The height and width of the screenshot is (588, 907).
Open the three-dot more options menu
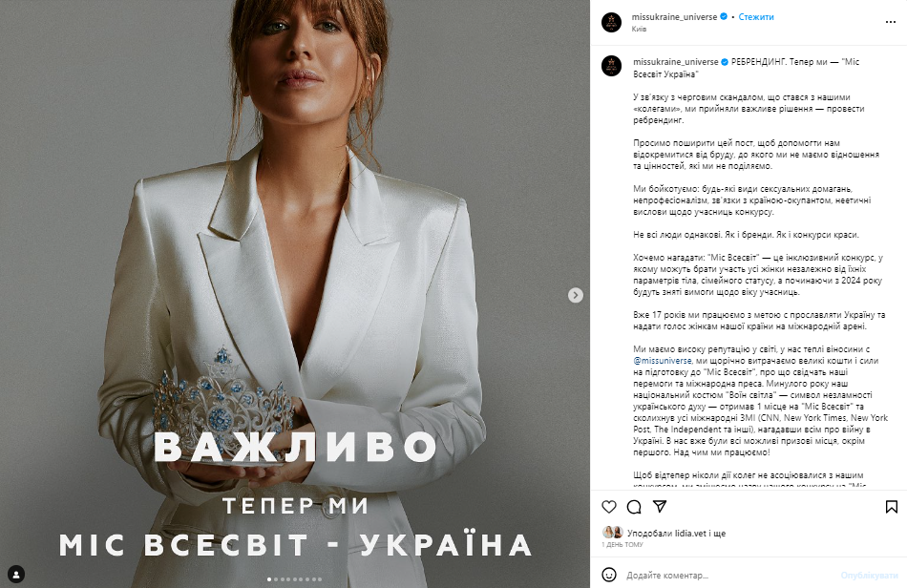(x=890, y=22)
